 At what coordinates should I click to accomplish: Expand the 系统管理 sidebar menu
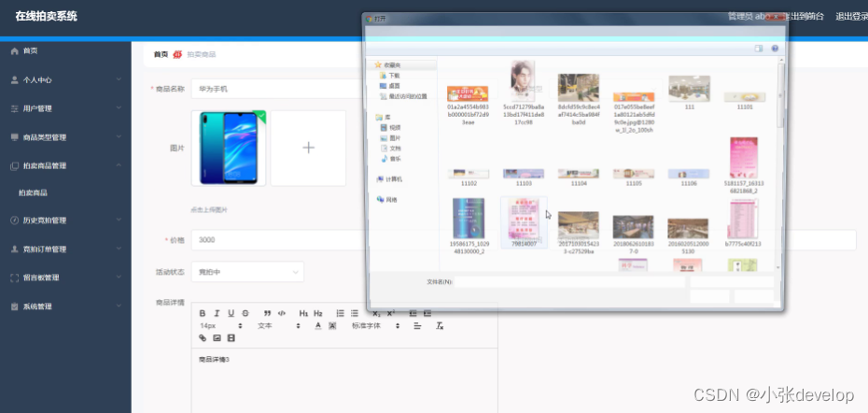click(x=65, y=306)
